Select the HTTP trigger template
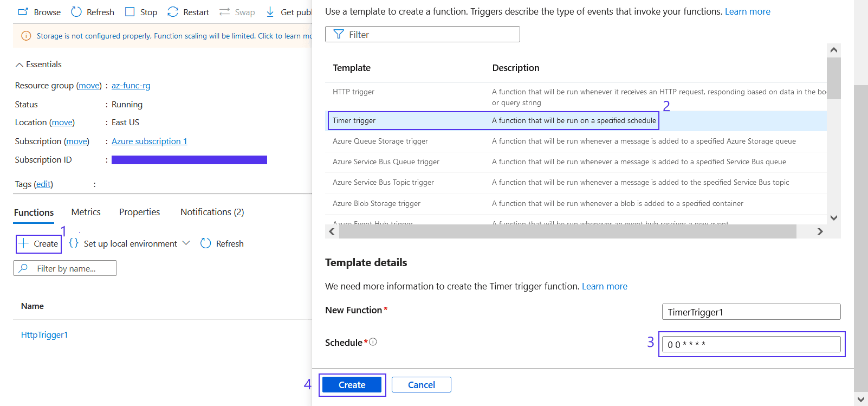Viewport: 868px width, 406px height. (x=576, y=97)
